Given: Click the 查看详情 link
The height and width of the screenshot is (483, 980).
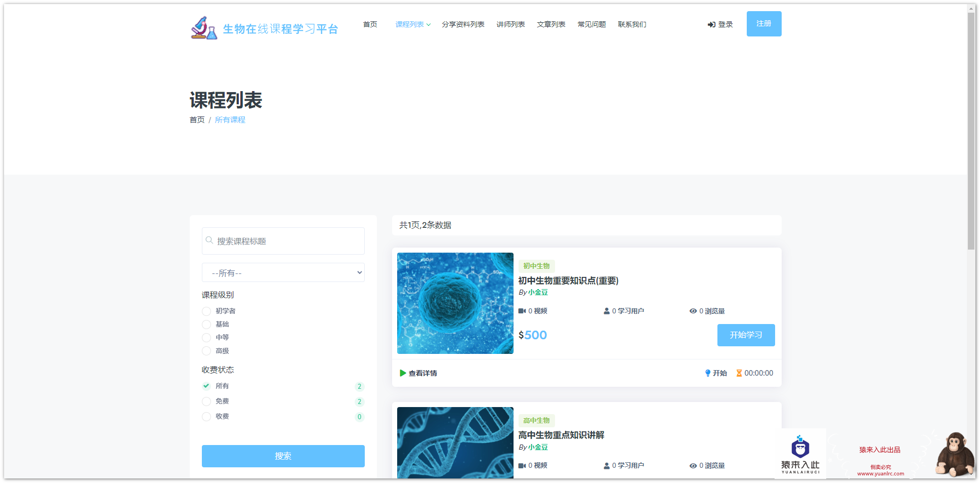Looking at the screenshot, I should click(423, 373).
